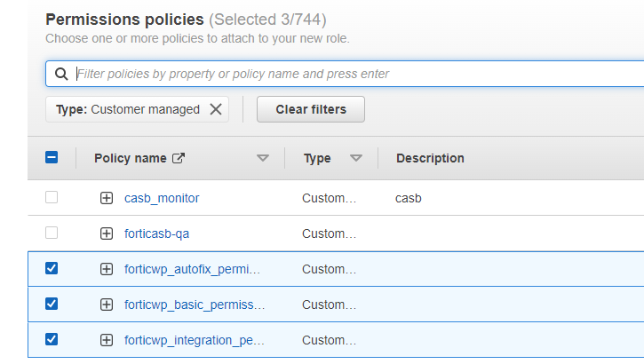Uncheck the forticwp_integration policy checkbox
644x364 pixels.
pos(52,339)
